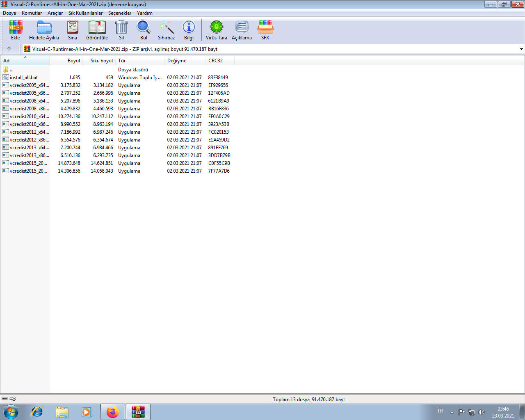Launch Internet Explorer from the taskbar
The width and height of the screenshot is (525, 420).
(37, 412)
